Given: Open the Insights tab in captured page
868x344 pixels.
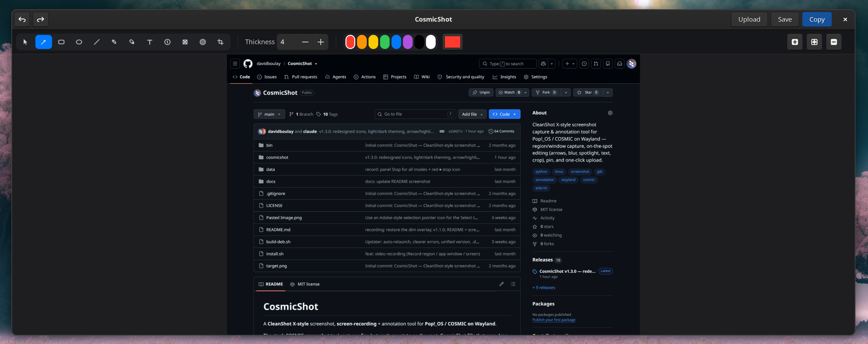Looking at the screenshot, I should point(504,77).
